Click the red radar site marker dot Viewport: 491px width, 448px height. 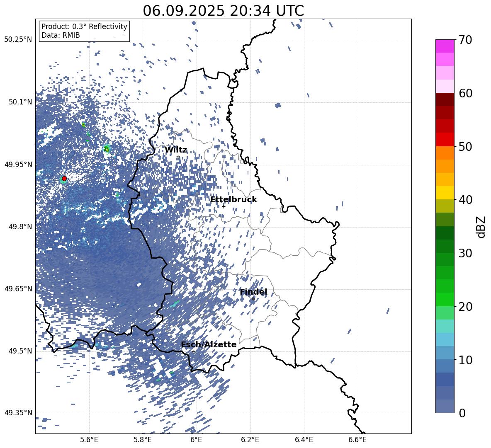tap(64, 179)
